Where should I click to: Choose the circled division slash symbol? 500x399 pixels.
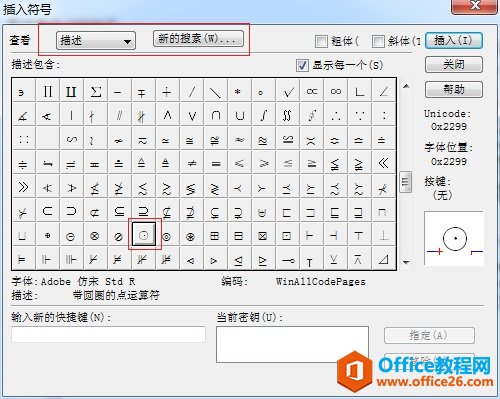click(119, 236)
